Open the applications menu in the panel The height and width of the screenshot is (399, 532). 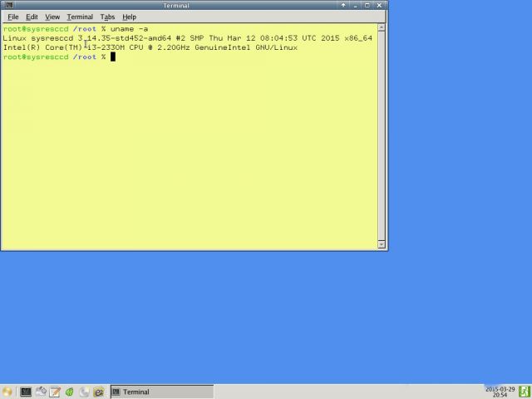click(x=7, y=392)
